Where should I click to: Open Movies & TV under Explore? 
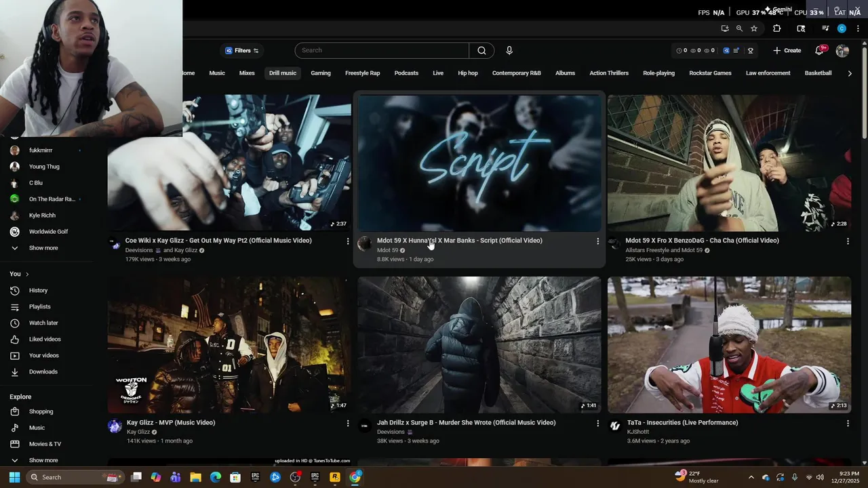coord(45,444)
